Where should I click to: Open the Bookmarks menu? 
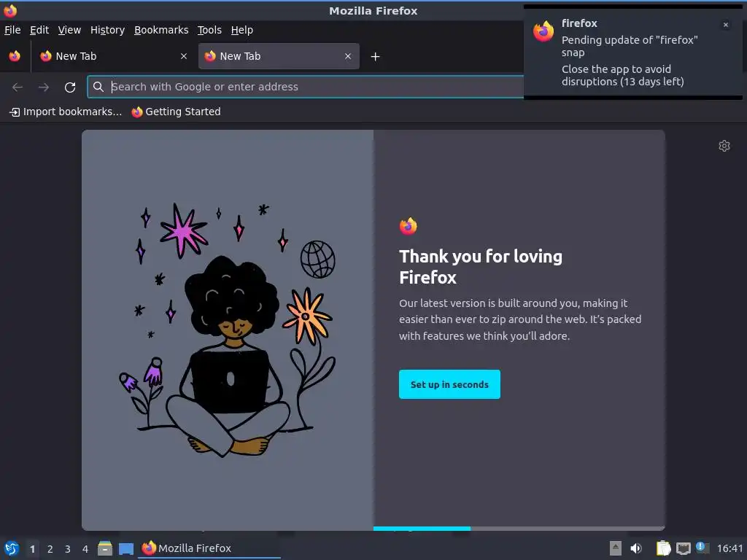(x=161, y=30)
